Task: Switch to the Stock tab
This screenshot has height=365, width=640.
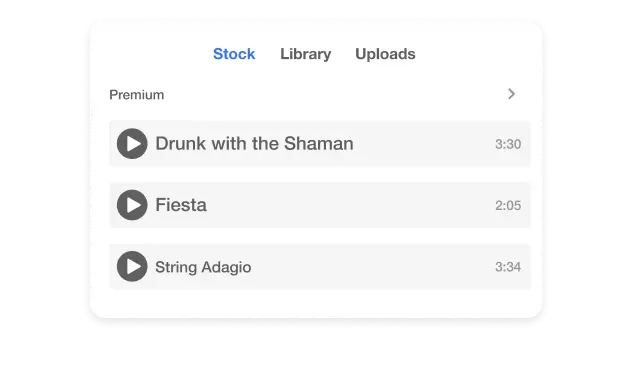Action: pos(234,54)
